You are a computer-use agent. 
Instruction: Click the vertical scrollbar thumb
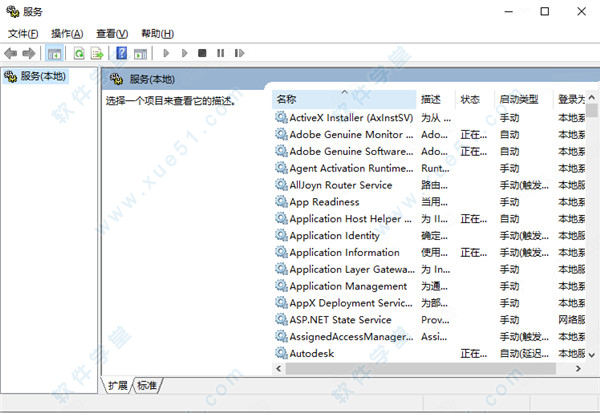click(x=592, y=111)
